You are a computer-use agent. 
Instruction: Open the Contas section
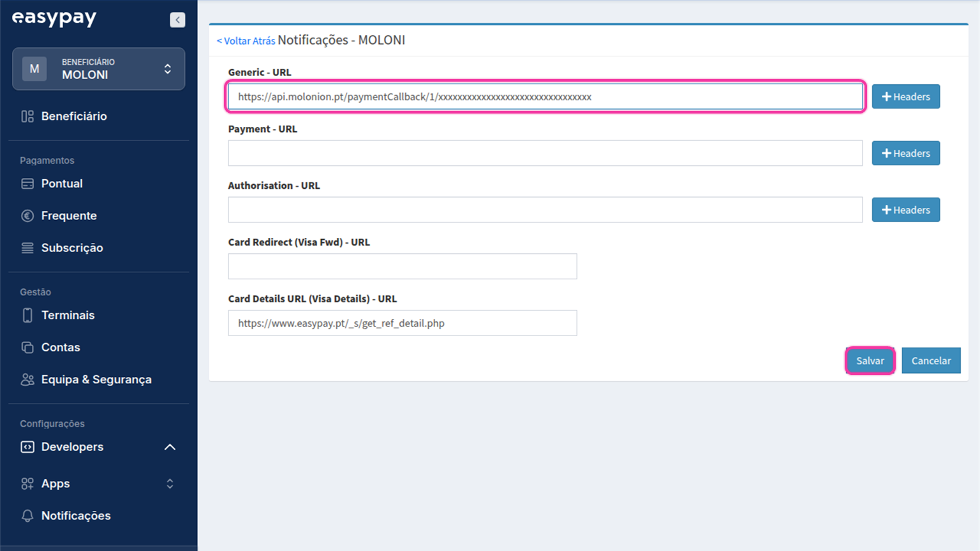click(61, 348)
